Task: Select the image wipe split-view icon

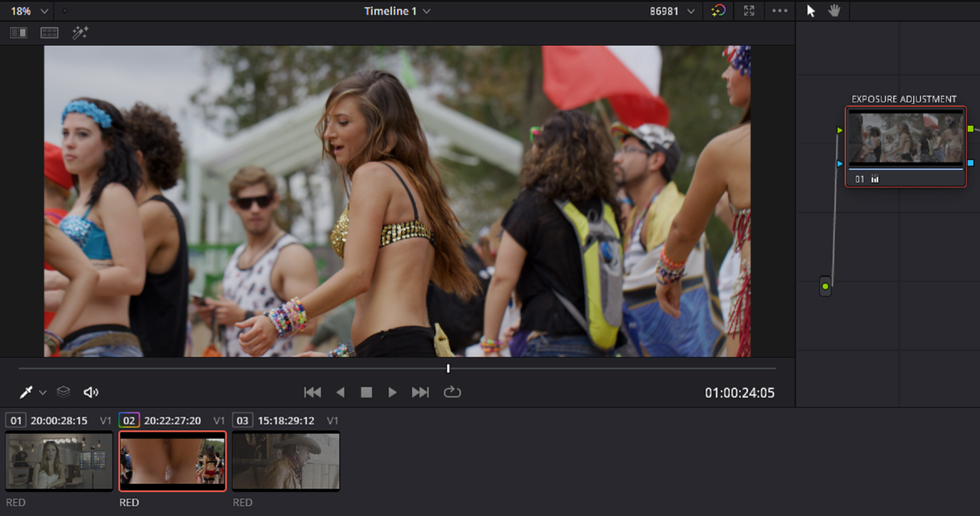Action: click(18, 33)
